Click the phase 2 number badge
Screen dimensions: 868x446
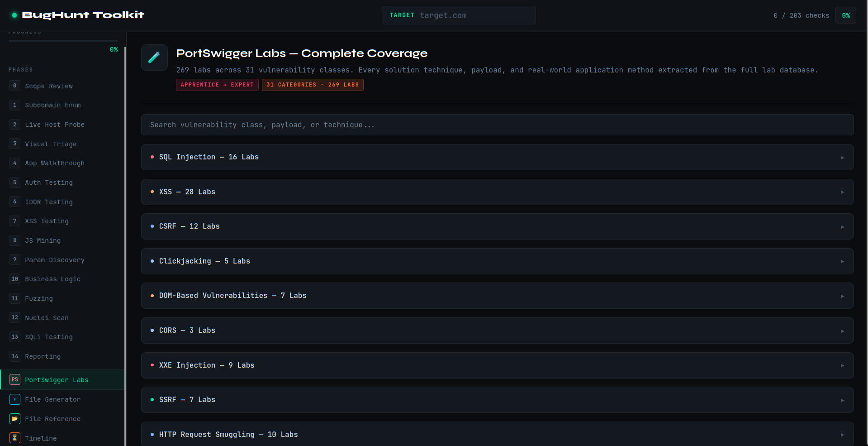(15, 125)
